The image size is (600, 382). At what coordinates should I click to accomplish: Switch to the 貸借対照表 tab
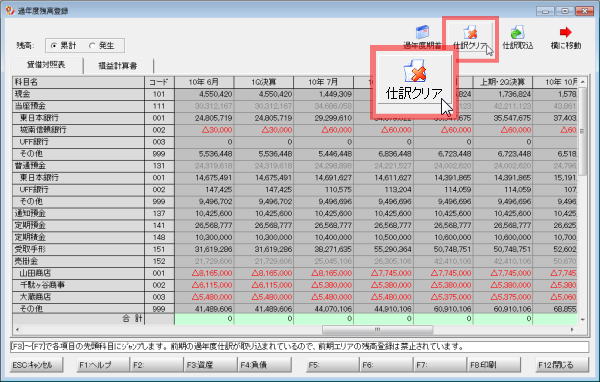point(46,65)
